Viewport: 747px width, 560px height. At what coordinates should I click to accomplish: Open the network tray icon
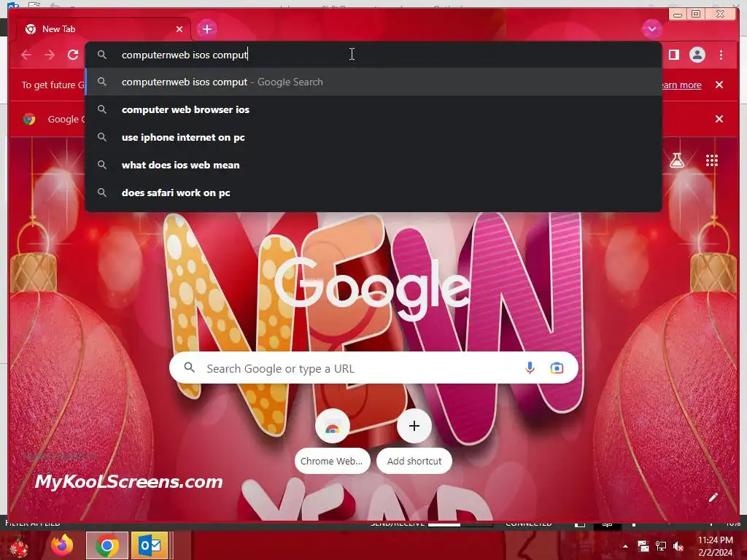click(661, 546)
